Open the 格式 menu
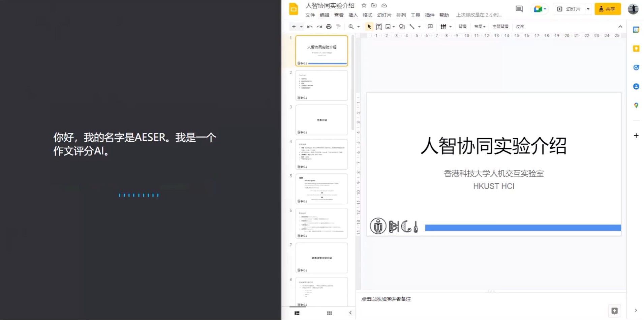This screenshot has width=644, height=320. [x=367, y=15]
